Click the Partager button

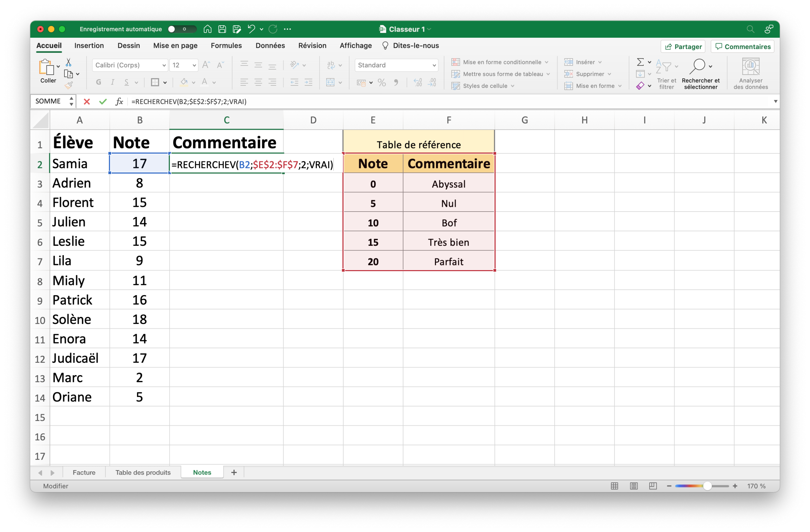[x=683, y=46]
